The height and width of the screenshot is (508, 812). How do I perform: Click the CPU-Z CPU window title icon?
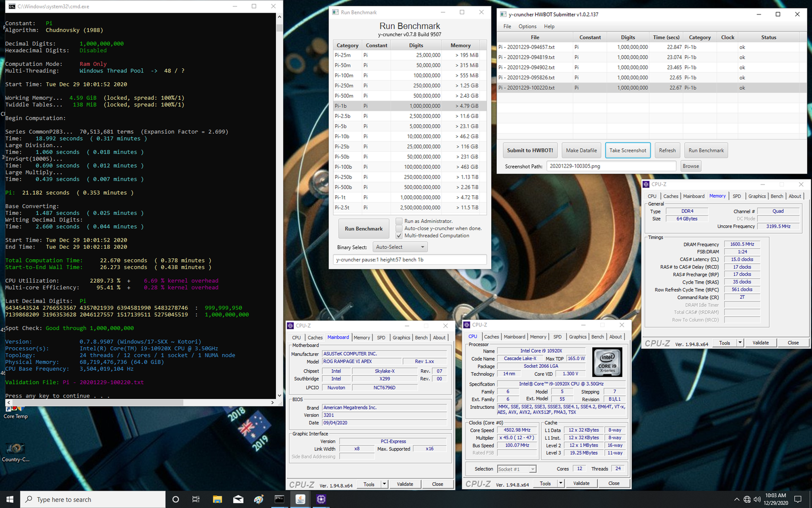coord(467,325)
